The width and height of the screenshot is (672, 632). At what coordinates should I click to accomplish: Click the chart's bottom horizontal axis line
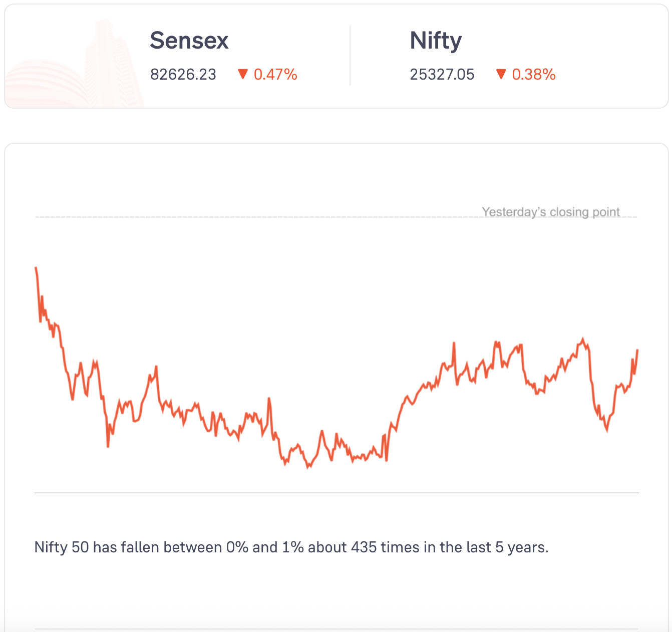pyautogui.click(x=337, y=493)
